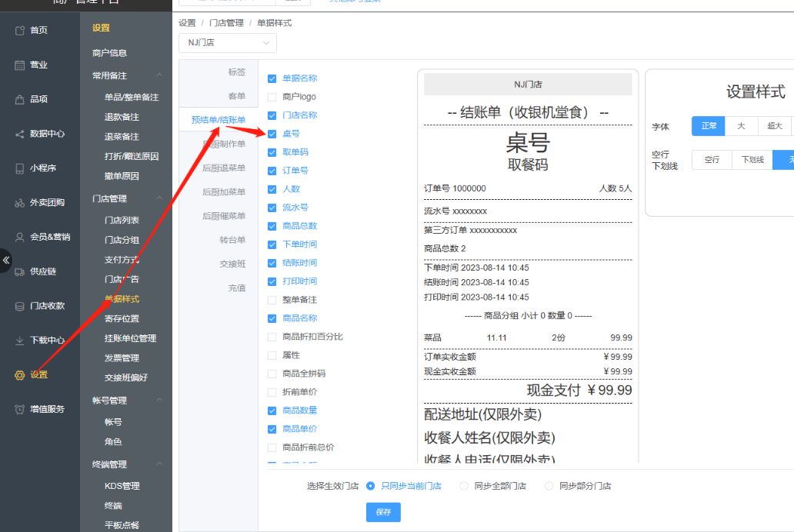794x532 pixels.
Task: Switch to the 标签 tab
Action: click(236, 71)
